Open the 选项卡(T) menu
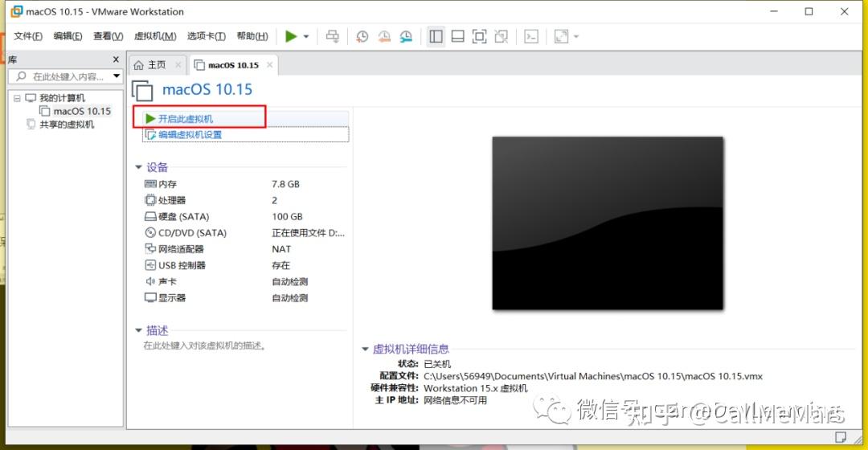This screenshot has height=450, width=868. click(x=207, y=36)
